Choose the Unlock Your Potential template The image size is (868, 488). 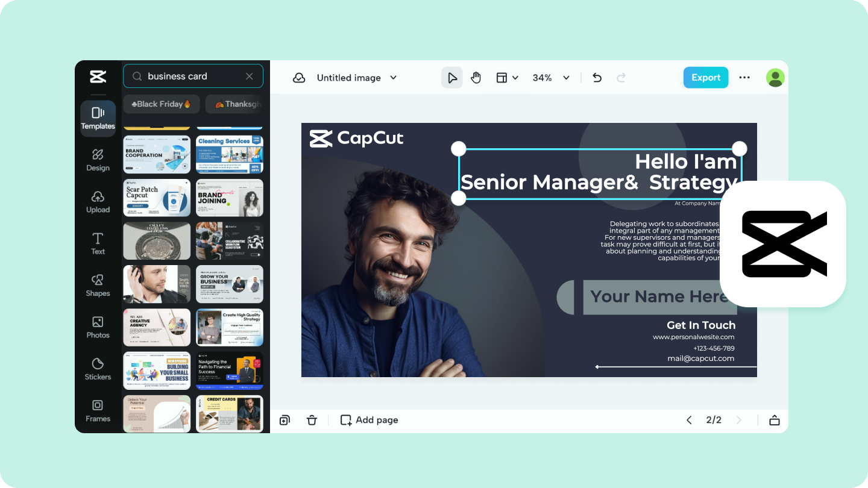coord(157,413)
